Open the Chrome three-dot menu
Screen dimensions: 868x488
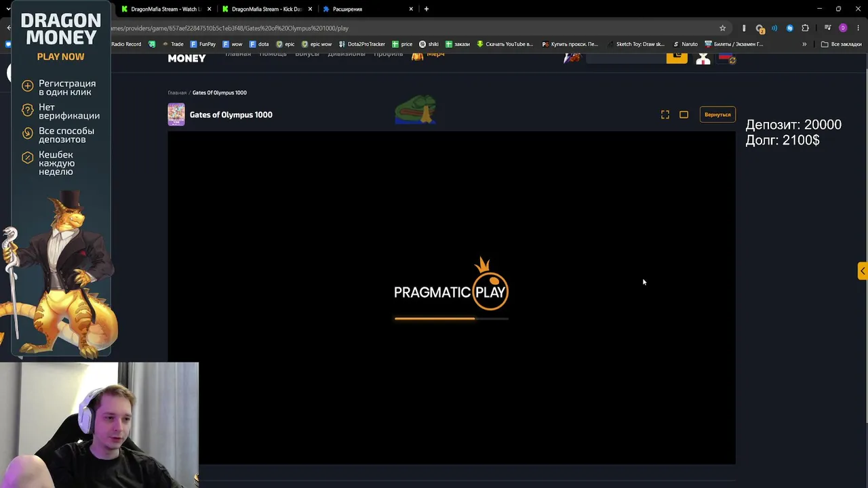click(x=859, y=28)
